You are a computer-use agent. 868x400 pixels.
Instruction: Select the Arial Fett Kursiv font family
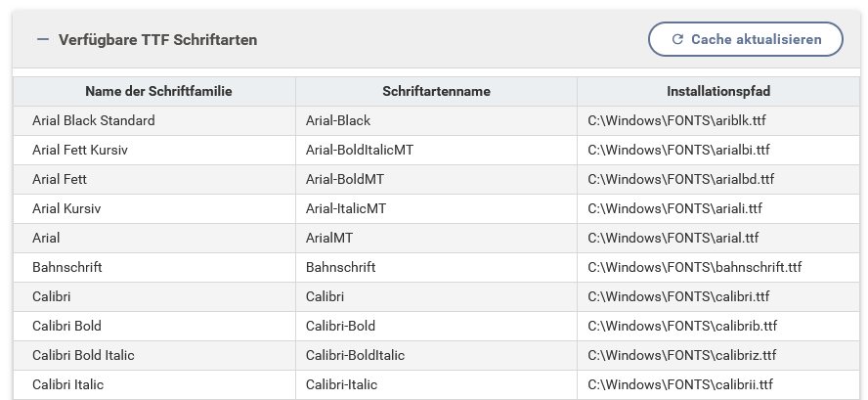pyautogui.click(x=80, y=151)
